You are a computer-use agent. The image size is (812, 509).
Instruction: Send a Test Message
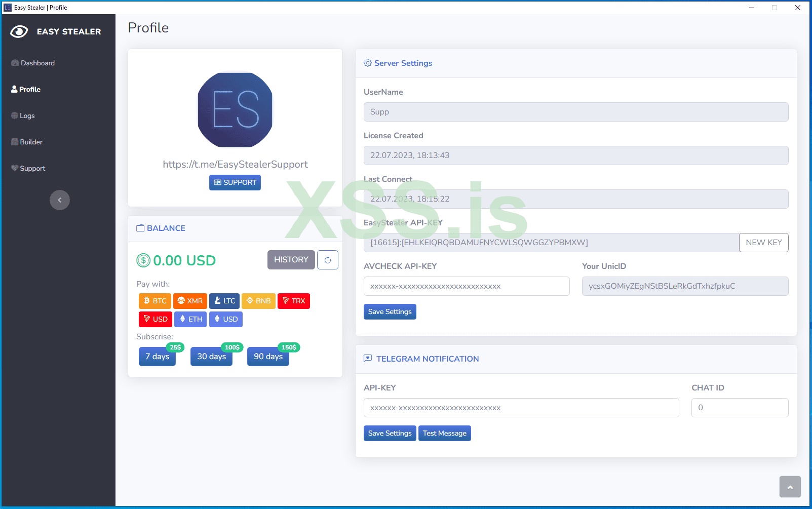445,434
